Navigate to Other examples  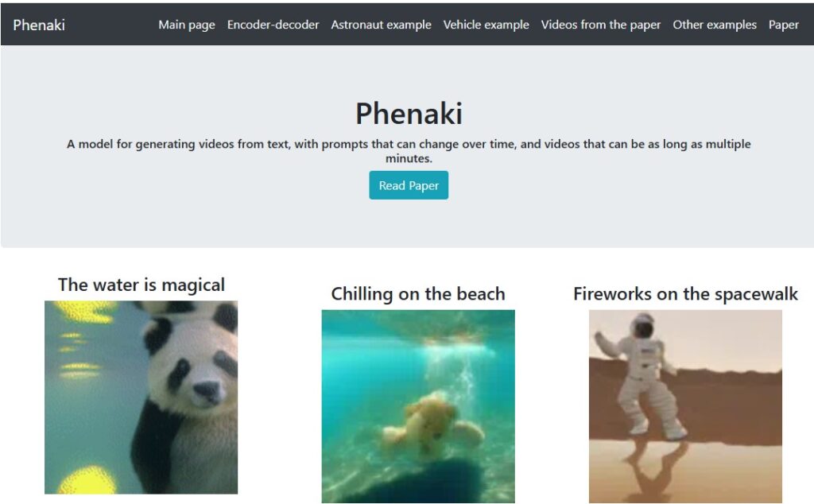715,25
